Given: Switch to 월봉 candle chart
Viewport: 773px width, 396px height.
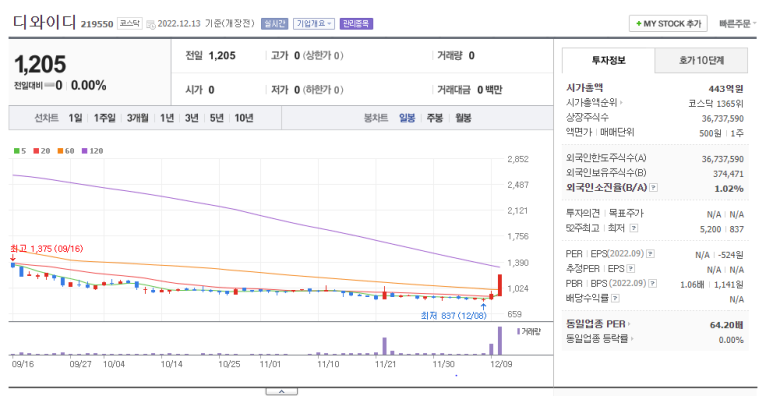Looking at the screenshot, I should coord(463,118).
